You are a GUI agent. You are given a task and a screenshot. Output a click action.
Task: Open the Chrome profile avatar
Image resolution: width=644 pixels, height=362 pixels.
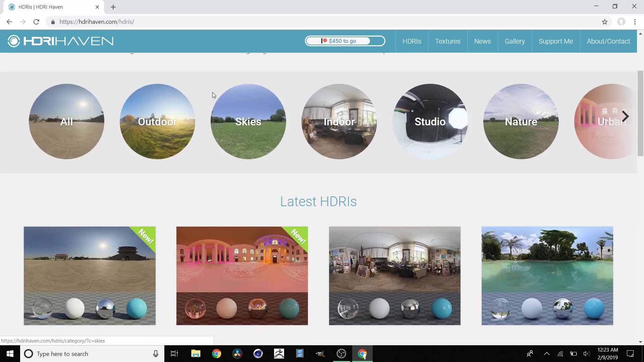[621, 22]
